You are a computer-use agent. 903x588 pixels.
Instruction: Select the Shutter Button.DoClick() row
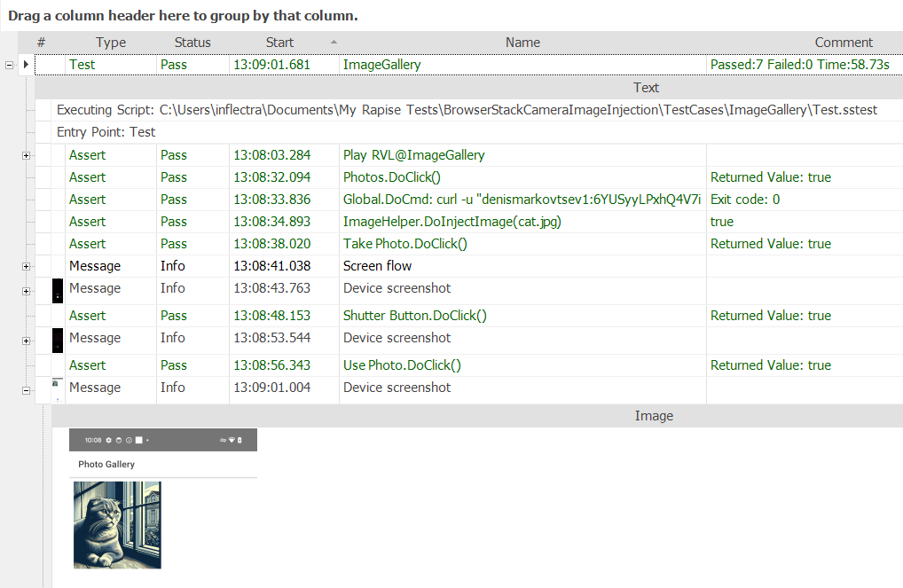click(415, 316)
